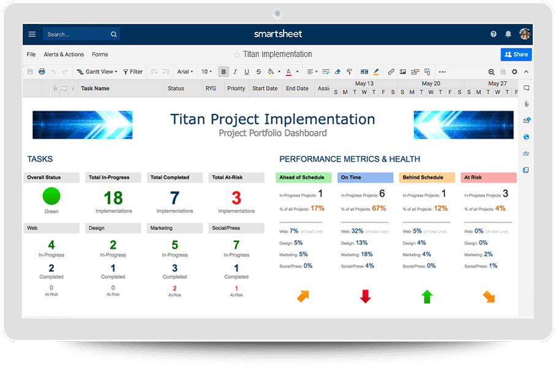This screenshot has height=392, width=556.
Task: Select the format painter tool
Action: pyautogui.click(x=350, y=72)
